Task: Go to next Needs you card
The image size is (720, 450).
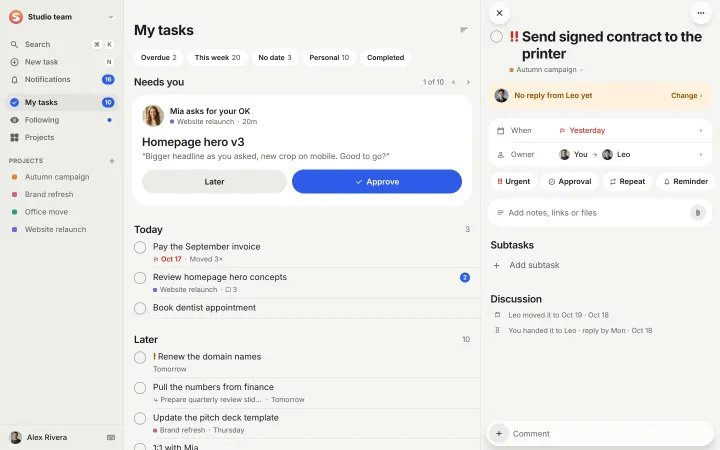Action: [x=468, y=82]
